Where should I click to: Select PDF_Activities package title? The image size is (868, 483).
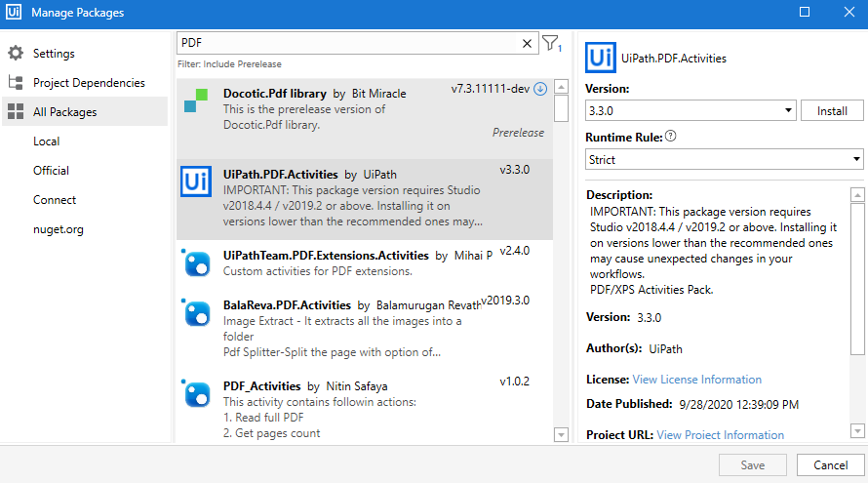click(261, 386)
